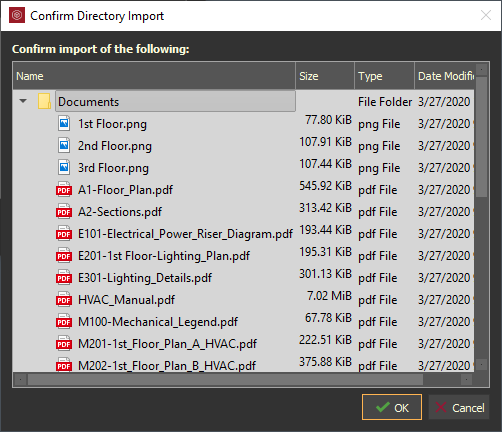Click the HVAC_Manual.pdf PDF icon

coord(64,299)
